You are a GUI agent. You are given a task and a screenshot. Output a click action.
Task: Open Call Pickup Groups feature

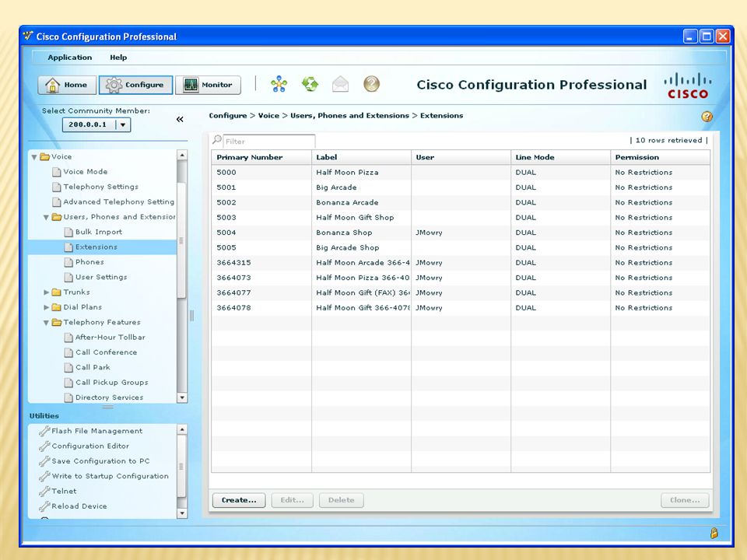point(111,383)
